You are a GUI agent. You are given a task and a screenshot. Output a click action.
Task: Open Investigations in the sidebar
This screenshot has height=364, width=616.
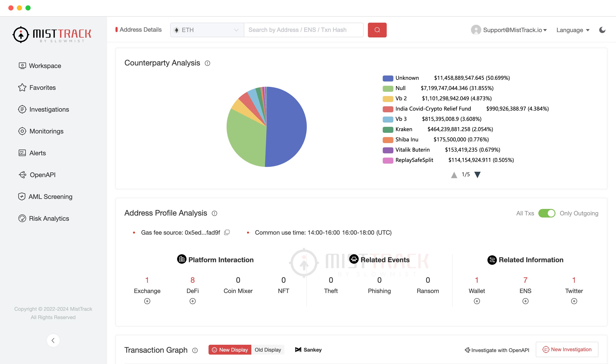[x=49, y=109]
